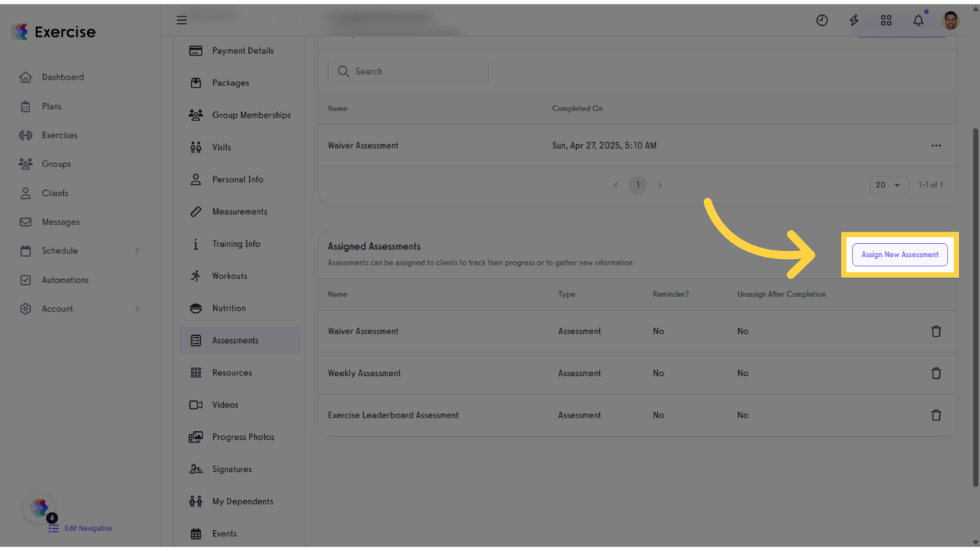Screen dimensions: 980x551
Task: Click the history clock icon in the top bar
Action: click(x=821, y=20)
